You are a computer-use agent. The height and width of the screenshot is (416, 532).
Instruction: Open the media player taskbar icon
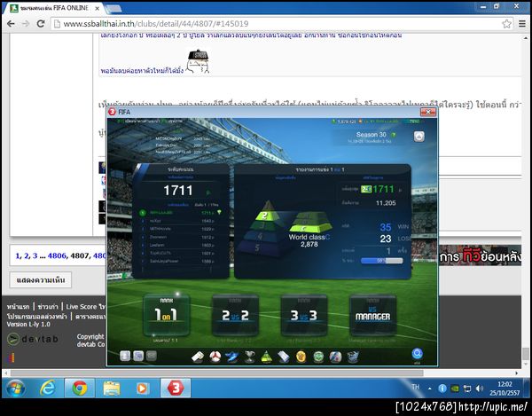coord(143,389)
